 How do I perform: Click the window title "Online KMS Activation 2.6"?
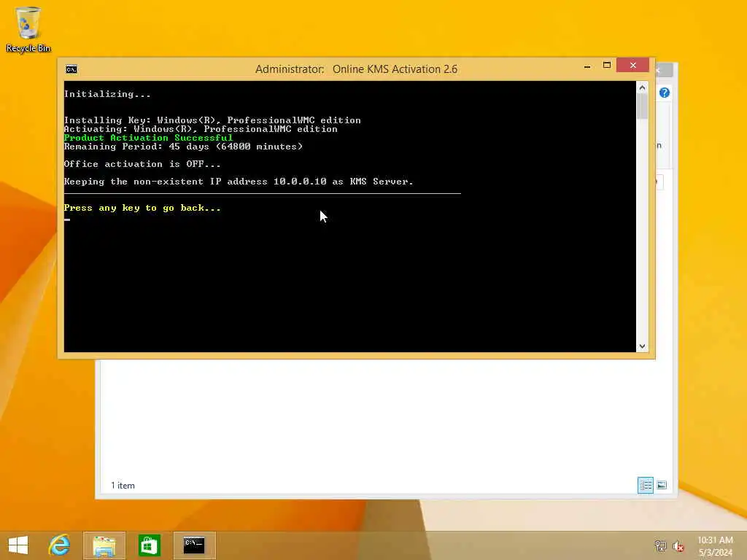tap(395, 69)
